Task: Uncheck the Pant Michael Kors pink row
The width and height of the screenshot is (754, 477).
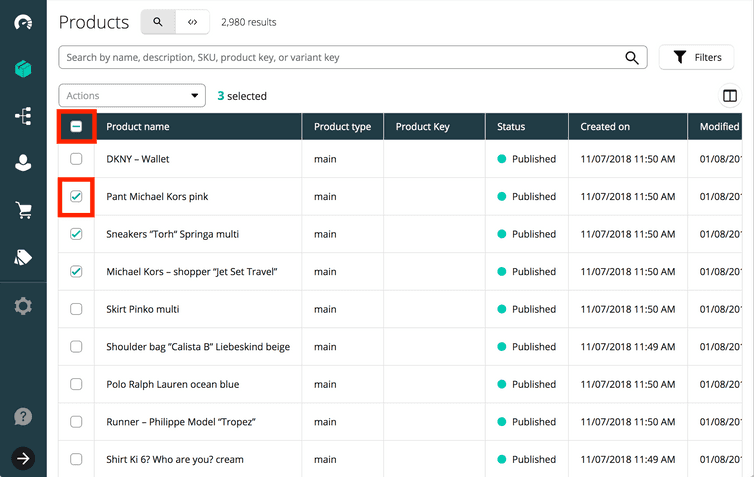Action: [x=76, y=197]
